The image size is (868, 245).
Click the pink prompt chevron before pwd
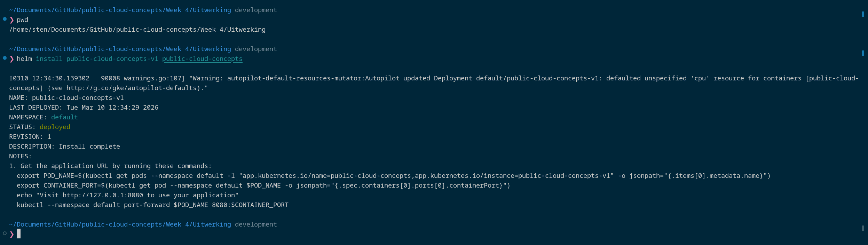pyautogui.click(x=12, y=20)
